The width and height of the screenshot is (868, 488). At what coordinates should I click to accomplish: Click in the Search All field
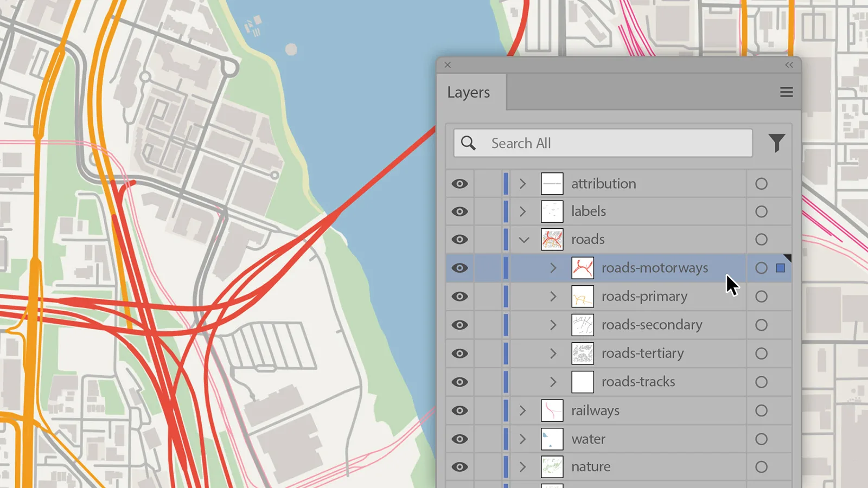(x=603, y=143)
